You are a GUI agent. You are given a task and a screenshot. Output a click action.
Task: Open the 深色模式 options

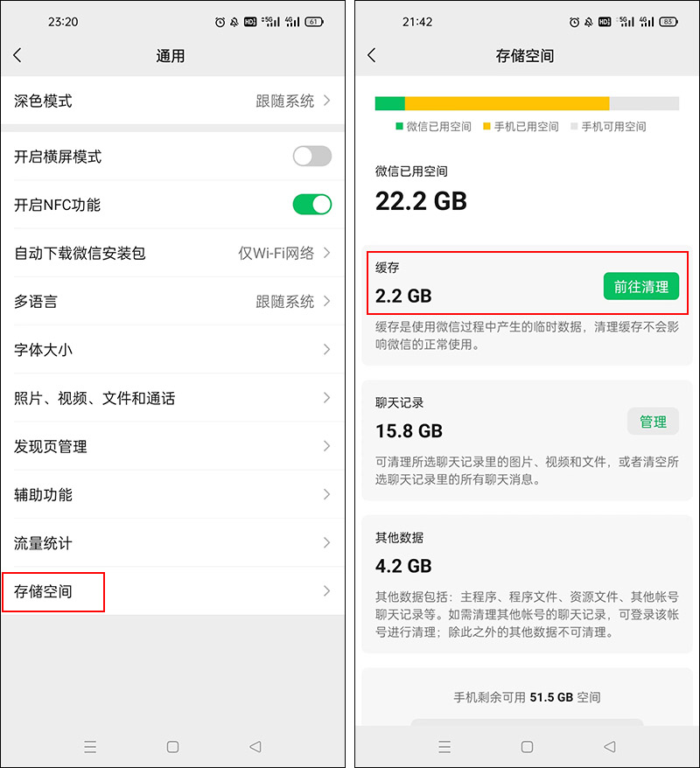point(175,101)
